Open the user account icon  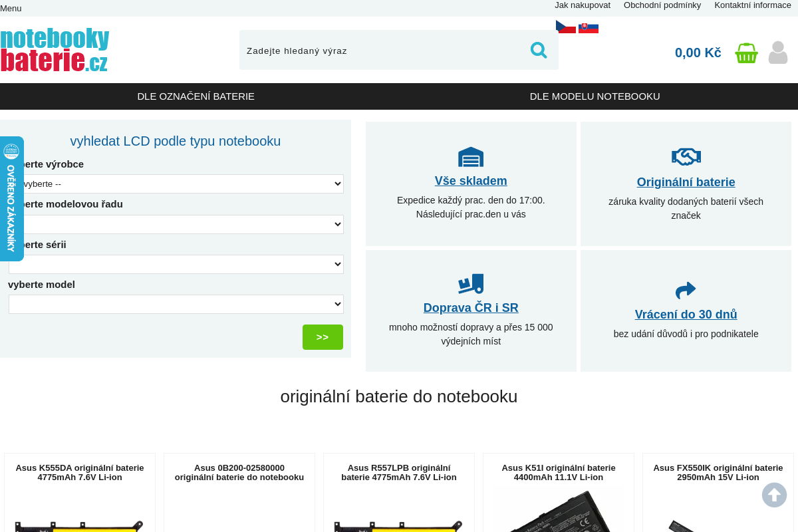tap(778, 53)
